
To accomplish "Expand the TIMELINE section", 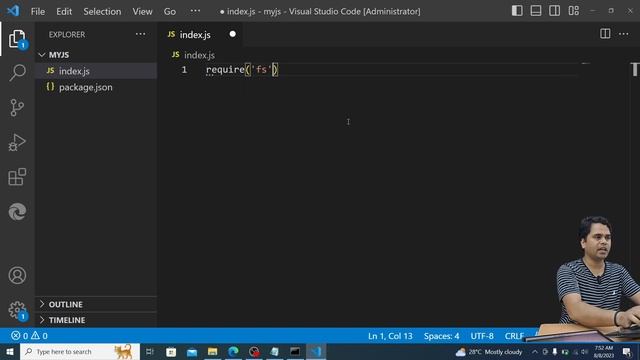I will [x=96, y=320].
